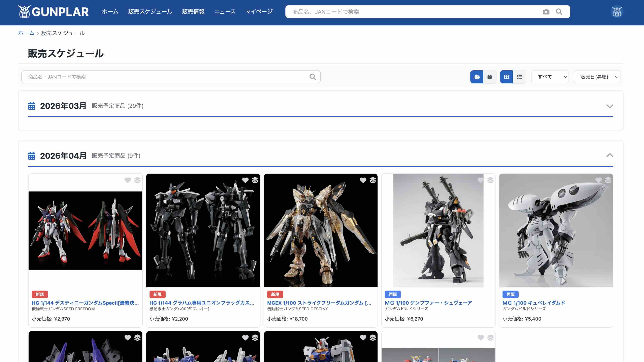
Task: Favorite the グラハム専用ユニオンフラッグ card
Action: 245,180
